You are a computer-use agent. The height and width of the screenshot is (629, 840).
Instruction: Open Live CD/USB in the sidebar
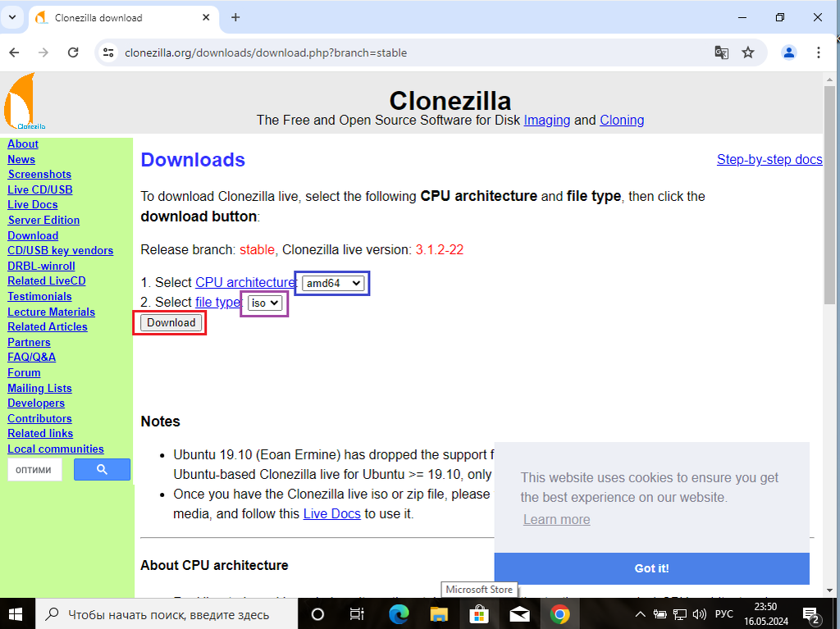[40, 189]
